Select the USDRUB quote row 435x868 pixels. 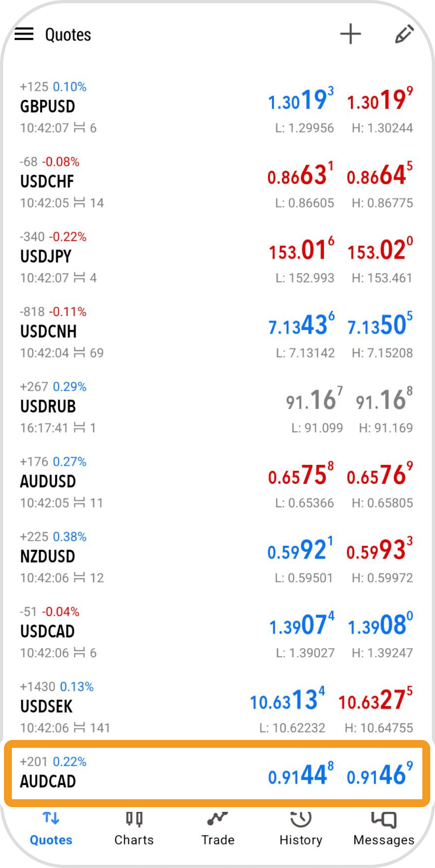tap(217, 407)
